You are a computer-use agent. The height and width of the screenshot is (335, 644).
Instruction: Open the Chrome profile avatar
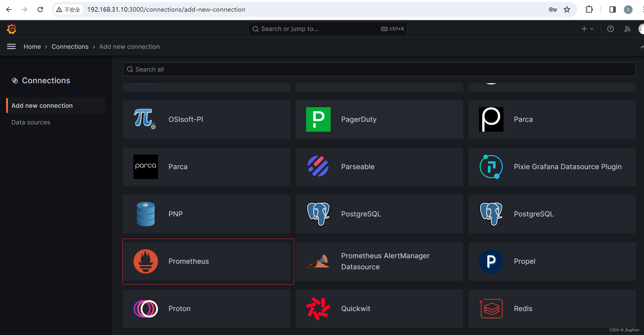coord(628,10)
